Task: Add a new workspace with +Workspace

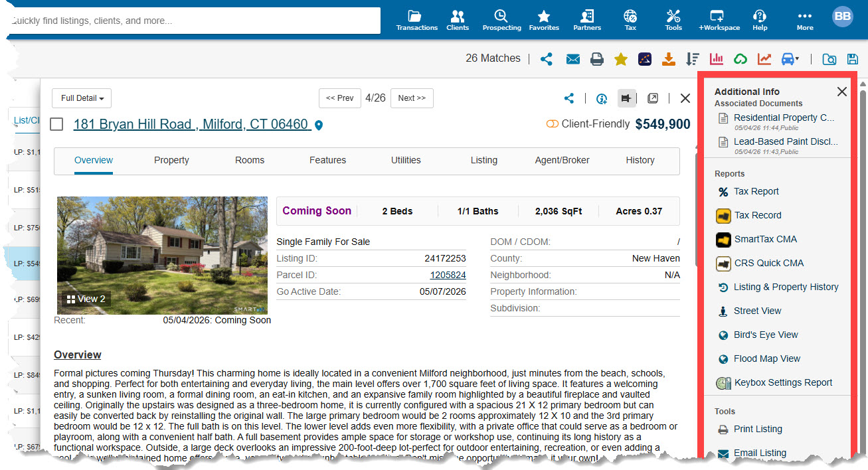Action: click(719, 20)
